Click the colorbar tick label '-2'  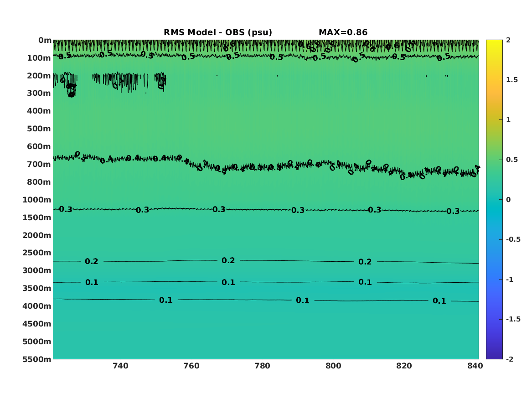[510, 359]
